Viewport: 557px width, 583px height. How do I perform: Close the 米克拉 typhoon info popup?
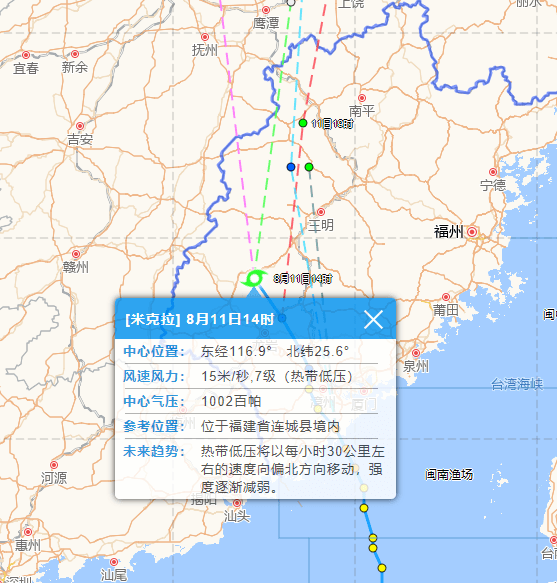tap(373, 320)
